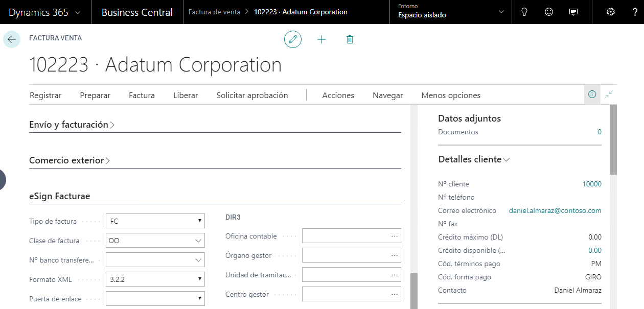The height and width of the screenshot is (309, 644).
Task: Click the edit pencil icon
Action: 293,39
